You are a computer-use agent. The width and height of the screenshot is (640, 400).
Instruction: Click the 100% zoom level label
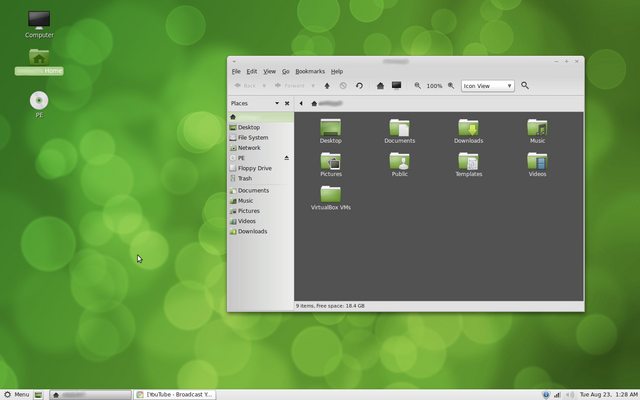(x=434, y=86)
